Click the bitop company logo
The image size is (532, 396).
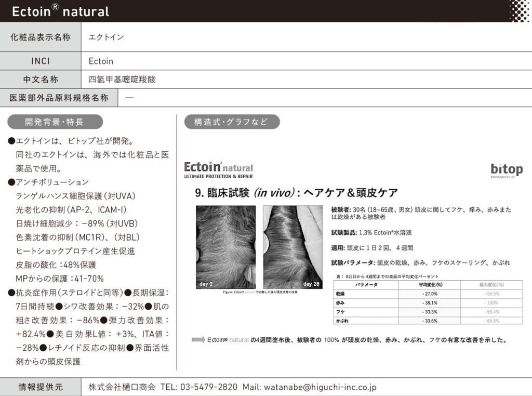506,170
